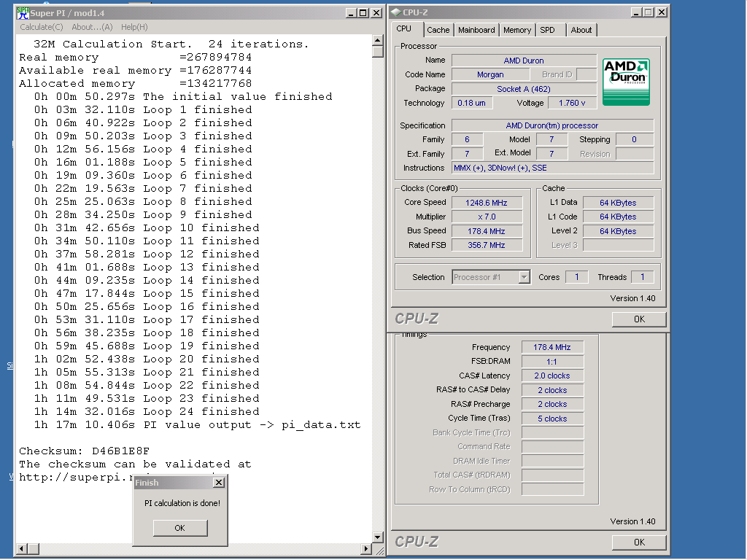Minimize the Super PI window
The width and height of the screenshot is (747, 560).
pos(351,13)
